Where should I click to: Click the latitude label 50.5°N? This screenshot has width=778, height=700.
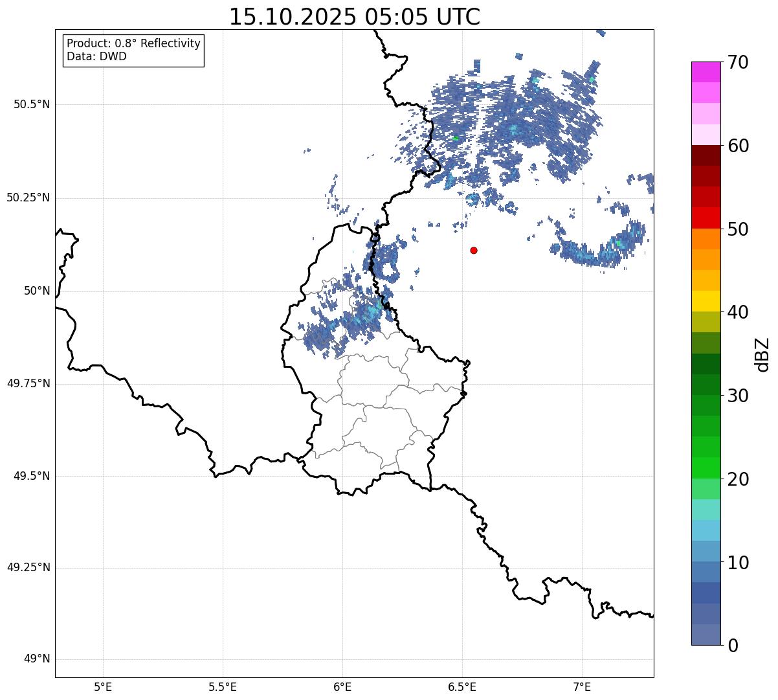click(x=32, y=104)
